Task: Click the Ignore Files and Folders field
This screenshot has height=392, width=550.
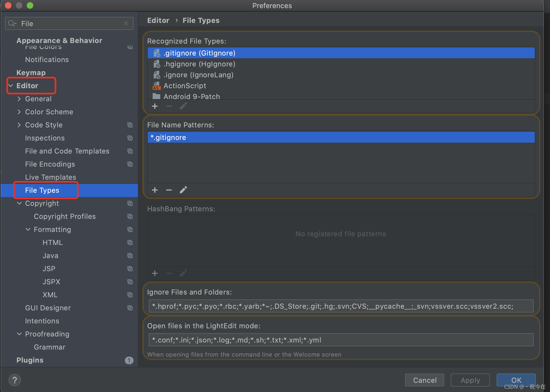Action: (x=341, y=306)
